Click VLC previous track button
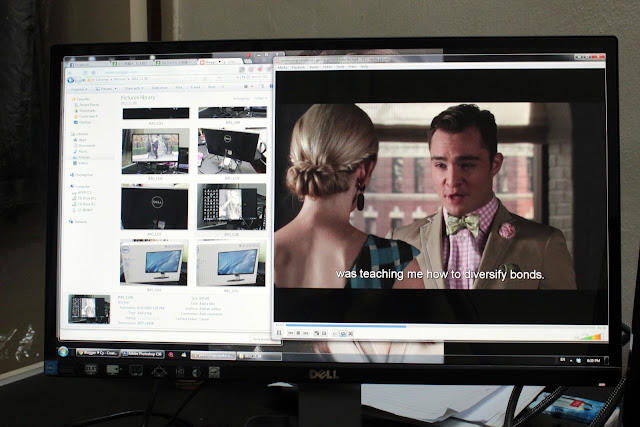 tap(291, 333)
